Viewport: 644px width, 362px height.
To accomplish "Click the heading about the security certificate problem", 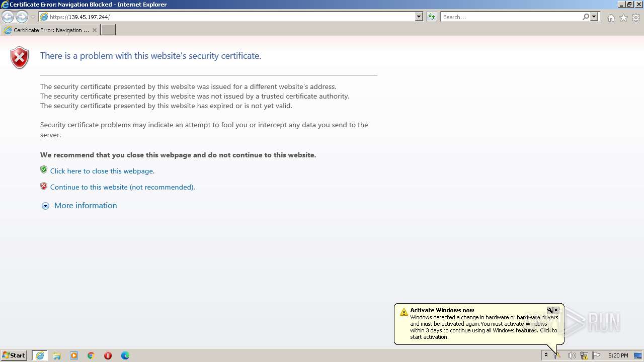I will pos(150,56).
